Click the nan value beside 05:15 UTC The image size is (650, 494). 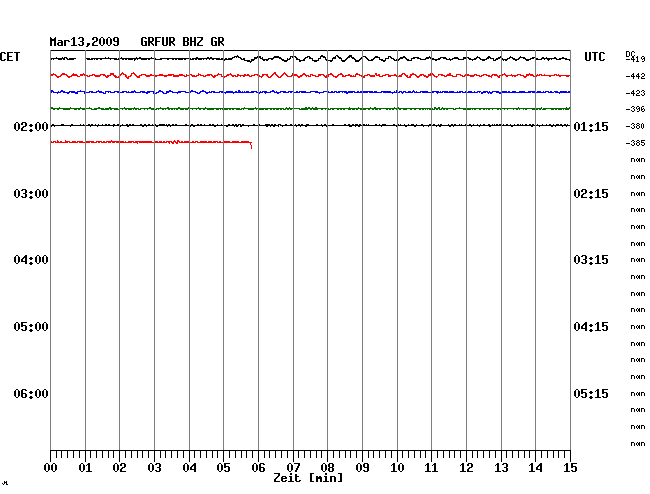point(638,393)
